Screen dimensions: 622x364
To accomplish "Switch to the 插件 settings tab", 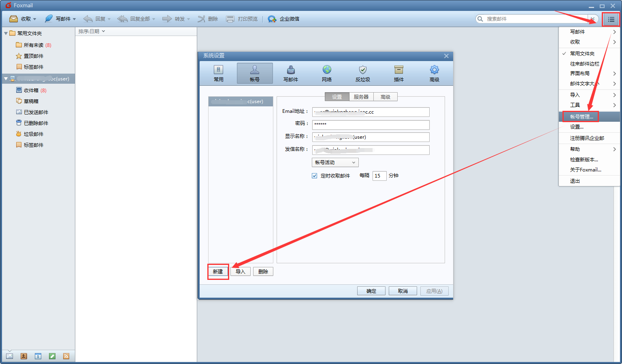I will point(399,74).
